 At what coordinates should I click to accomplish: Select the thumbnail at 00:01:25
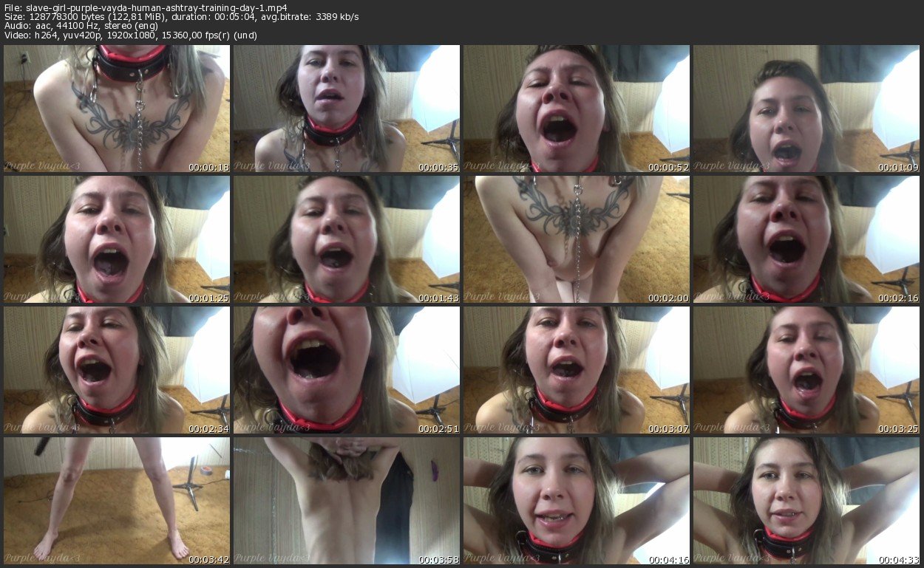coord(117,239)
